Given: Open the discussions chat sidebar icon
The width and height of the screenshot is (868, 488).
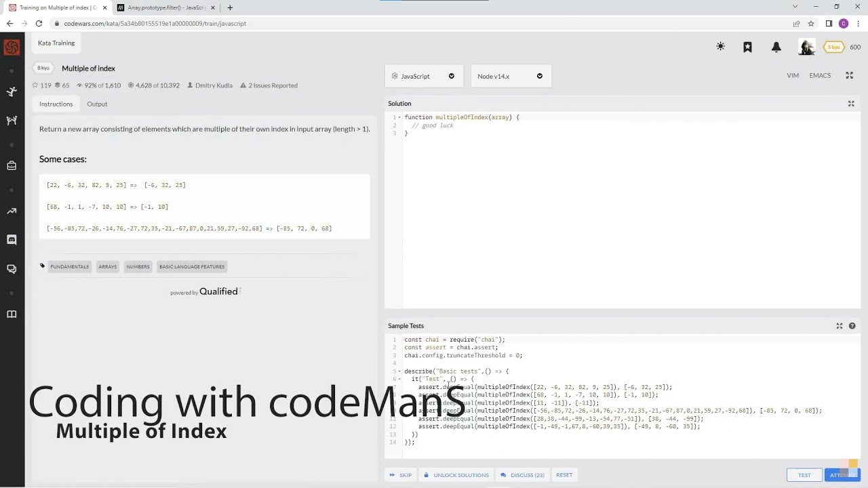Looking at the screenshot, I should pyautogui.click(x=12, y=269).
